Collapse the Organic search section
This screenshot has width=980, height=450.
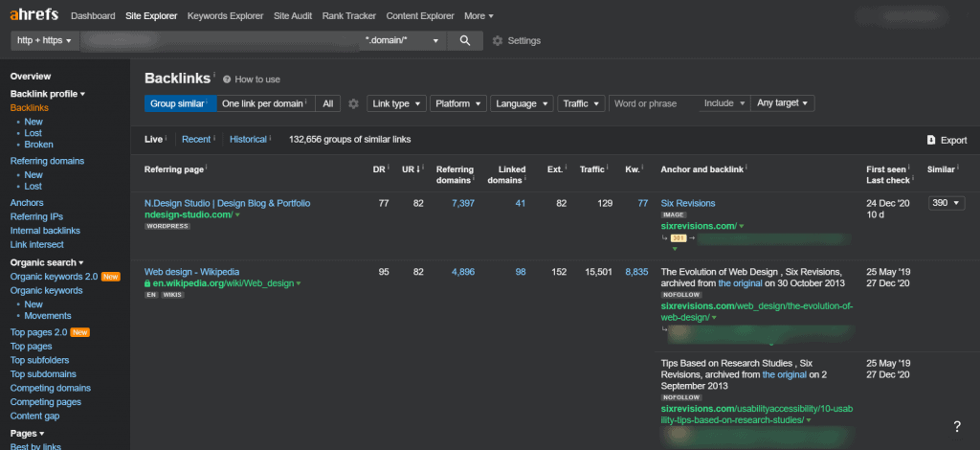46,262
